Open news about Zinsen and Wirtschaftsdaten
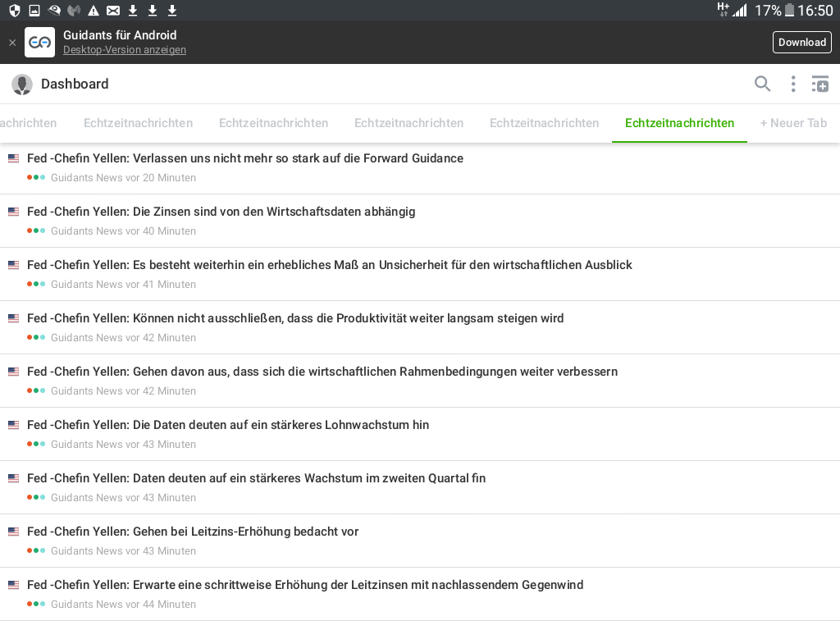840x630 pixels. click(x=221, y=212)
